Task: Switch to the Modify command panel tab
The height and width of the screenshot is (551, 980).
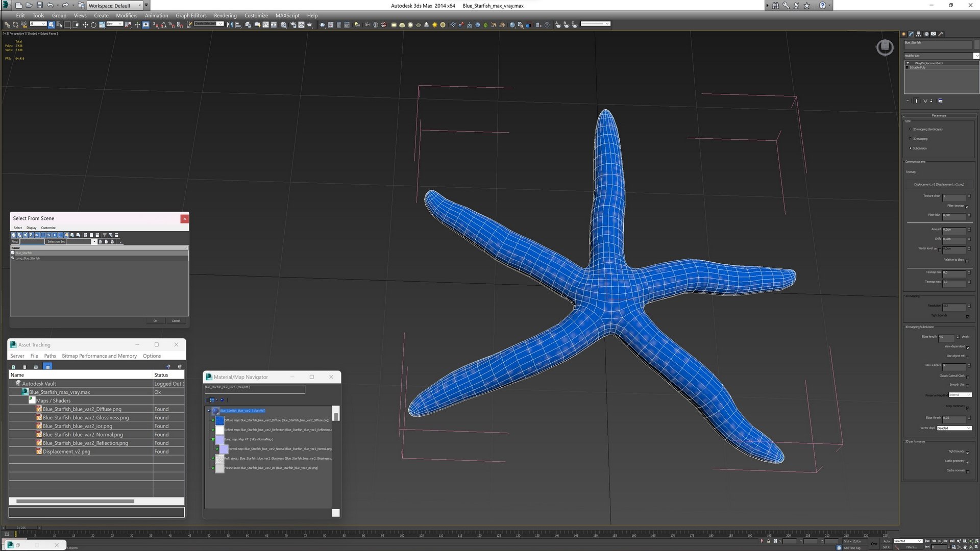Action: (911, 34)
